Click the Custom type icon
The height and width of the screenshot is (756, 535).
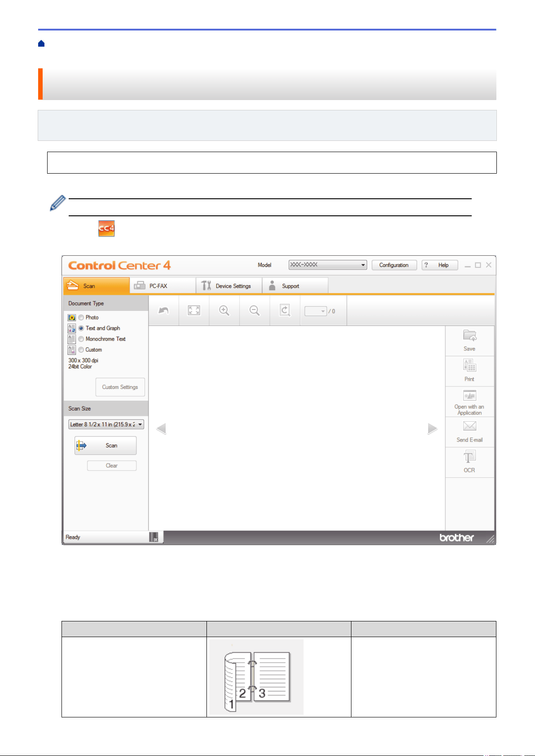72,350
